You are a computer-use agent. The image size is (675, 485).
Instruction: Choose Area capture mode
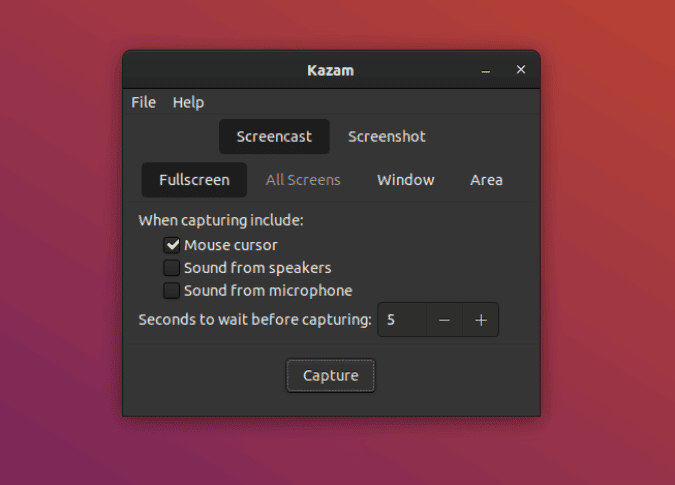pyautogui.click(x=486, y=180)
